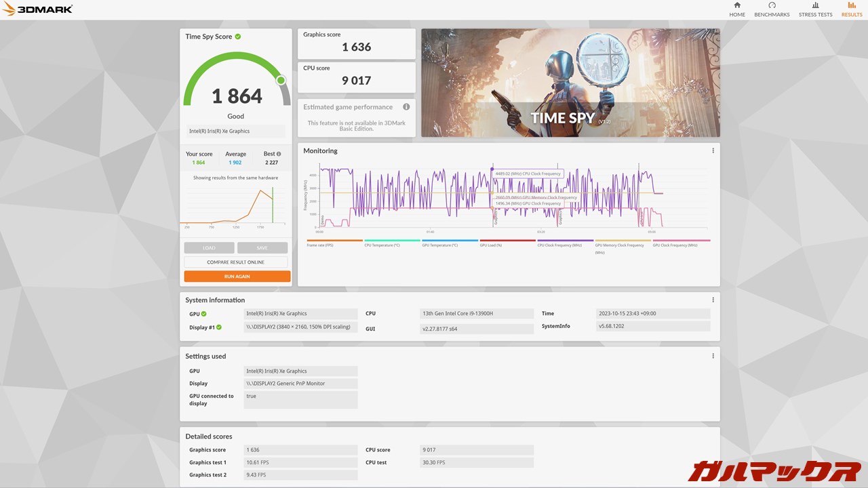Go to the Benchmarks section

772,9
